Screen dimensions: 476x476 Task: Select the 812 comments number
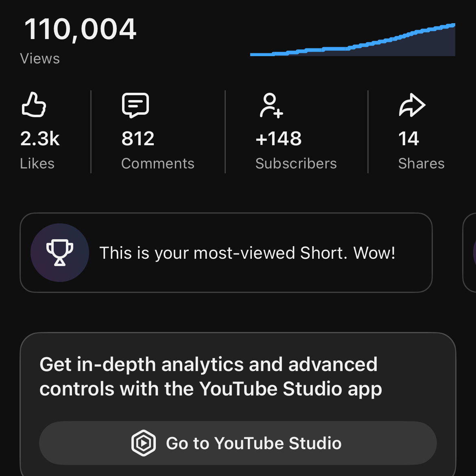[138, 138]
